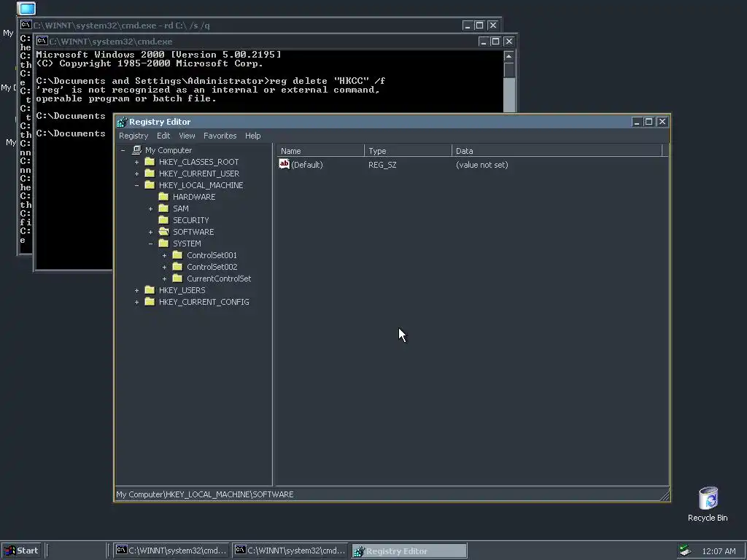Click the front cmd.exe window's title icon
Viewport: 747px width, 560px height.
pos(42,41)
